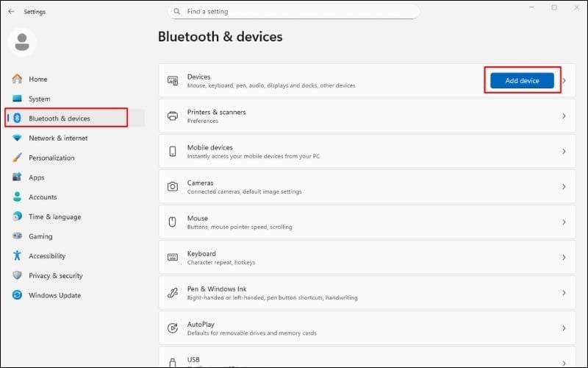This screenshot has width=588, height=368.
Task: Click the Pen & Windows Ink icon
Action: pos(173,292)
